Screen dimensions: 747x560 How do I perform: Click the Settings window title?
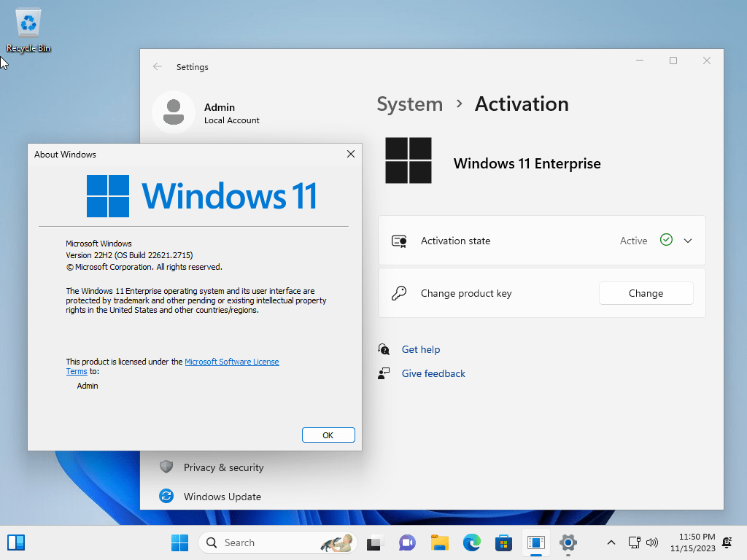click(x=193, y=66)
